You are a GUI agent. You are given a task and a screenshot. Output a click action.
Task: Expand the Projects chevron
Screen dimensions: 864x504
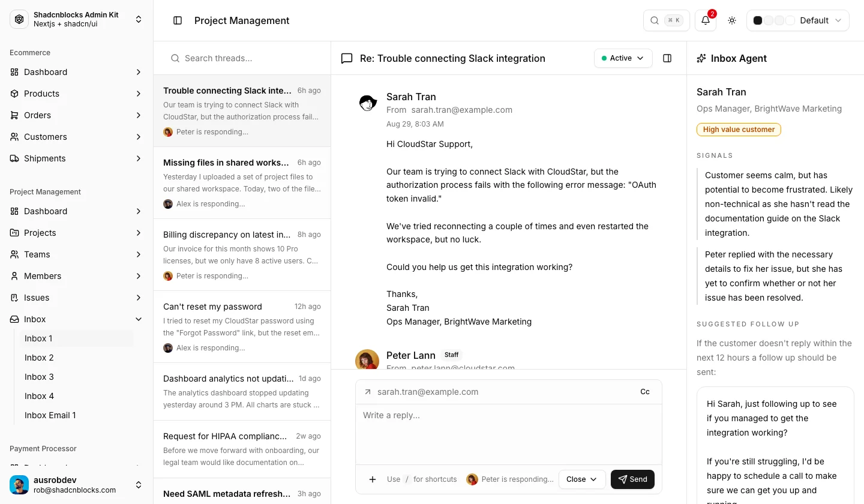point(139,233)
